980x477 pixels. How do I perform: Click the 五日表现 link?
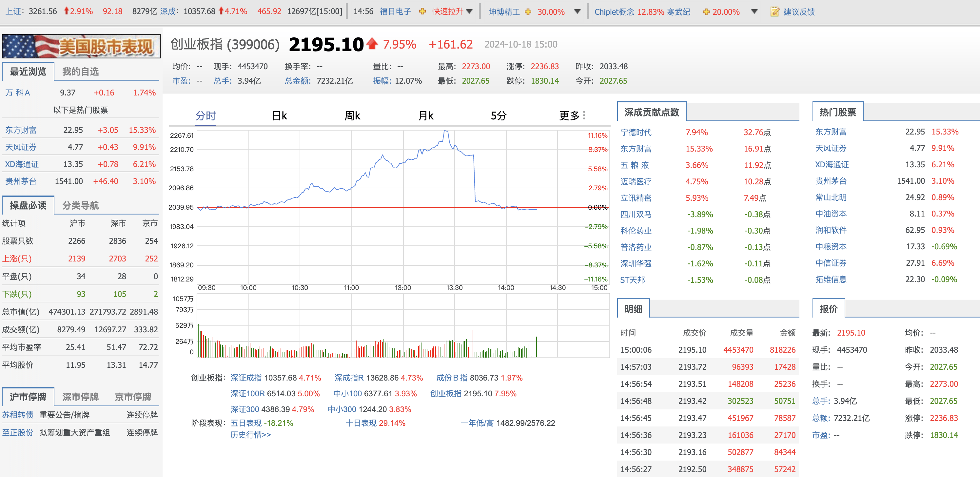click(246, 423)
